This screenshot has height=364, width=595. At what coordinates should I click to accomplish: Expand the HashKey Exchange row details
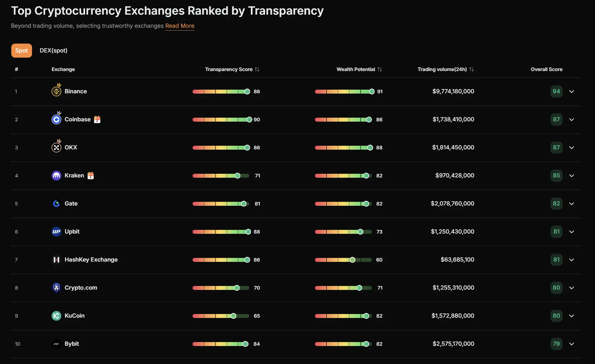click(x=572, y=260)
